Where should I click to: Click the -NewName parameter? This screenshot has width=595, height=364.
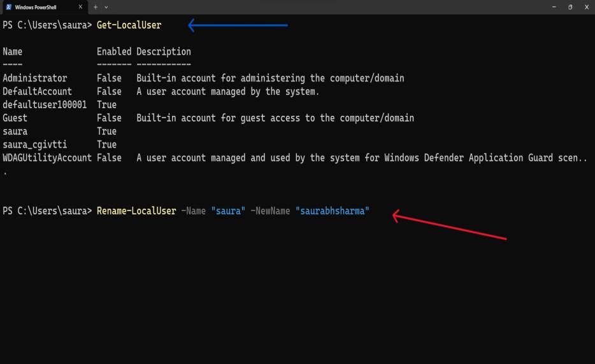tap(270, 211)
